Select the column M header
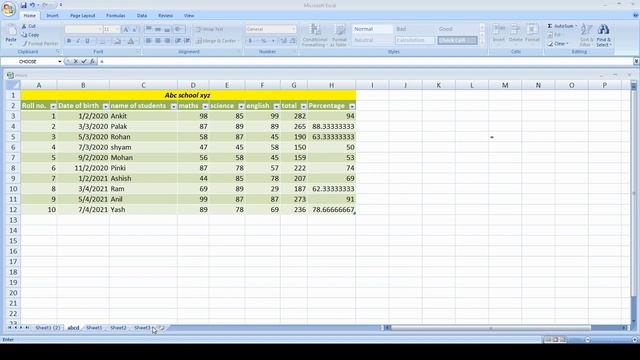The height and width of the screenshot is (360, 640). coord(505,85)
